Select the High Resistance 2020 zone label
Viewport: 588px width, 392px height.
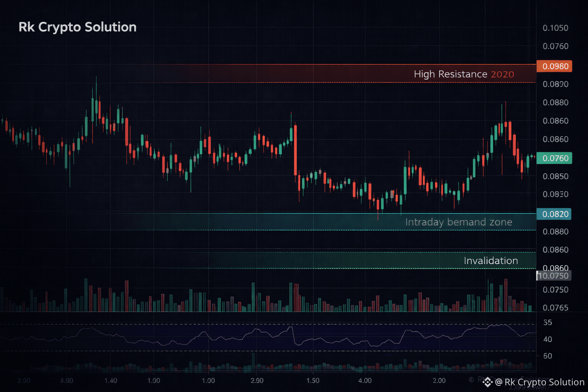[464, 74]
